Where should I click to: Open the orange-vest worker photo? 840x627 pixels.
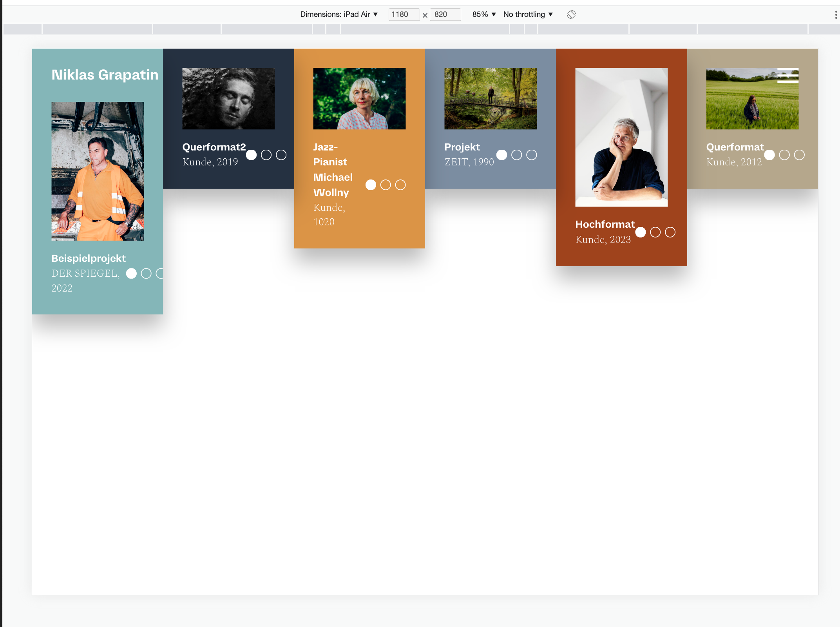98,171
